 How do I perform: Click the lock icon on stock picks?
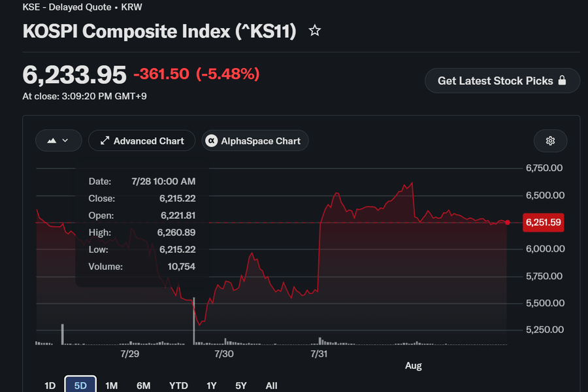[562, 80]
